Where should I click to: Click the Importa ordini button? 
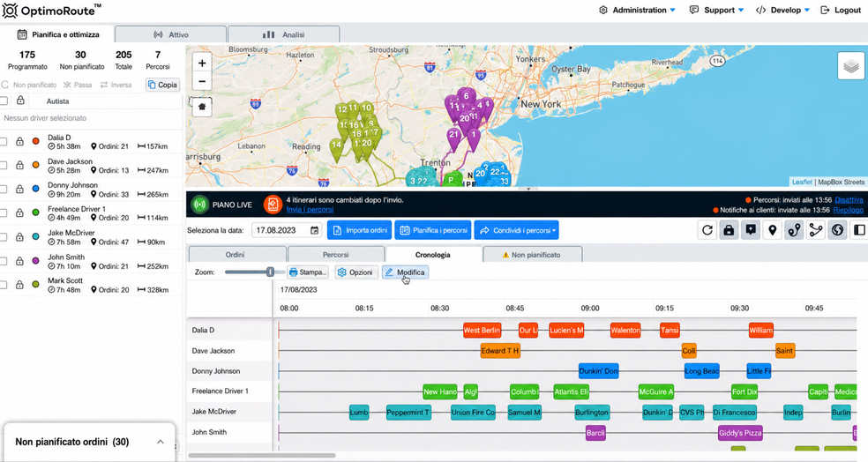pyautogui.click(x=360, y=230)
